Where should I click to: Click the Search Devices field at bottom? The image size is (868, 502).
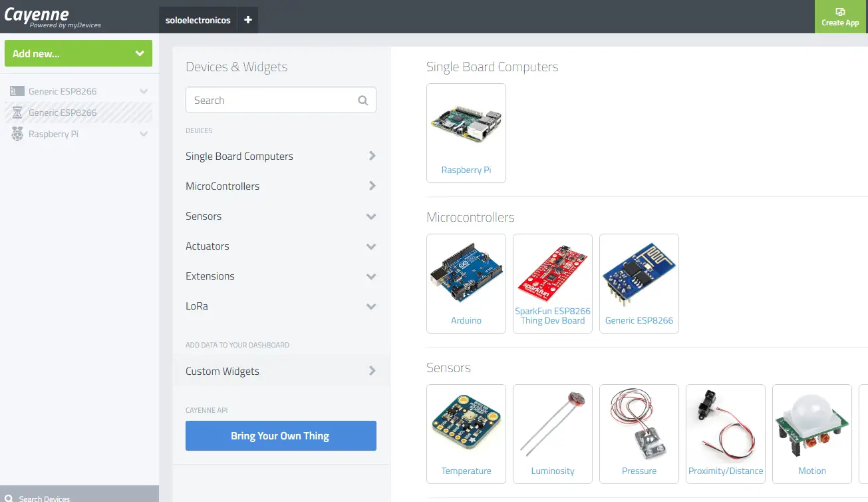coord(80,494)
